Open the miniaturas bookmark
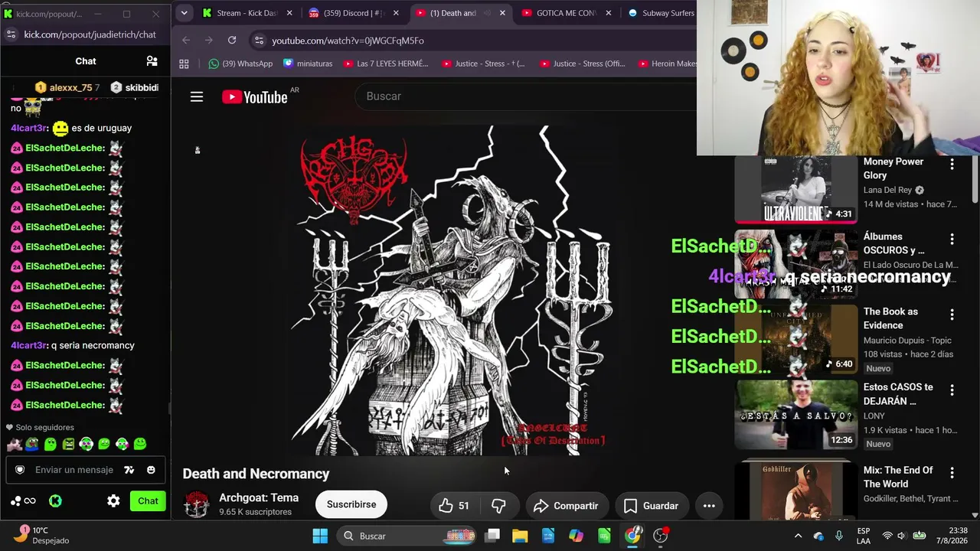Viewport: 980px width, 551px height. tap(308, 64)
